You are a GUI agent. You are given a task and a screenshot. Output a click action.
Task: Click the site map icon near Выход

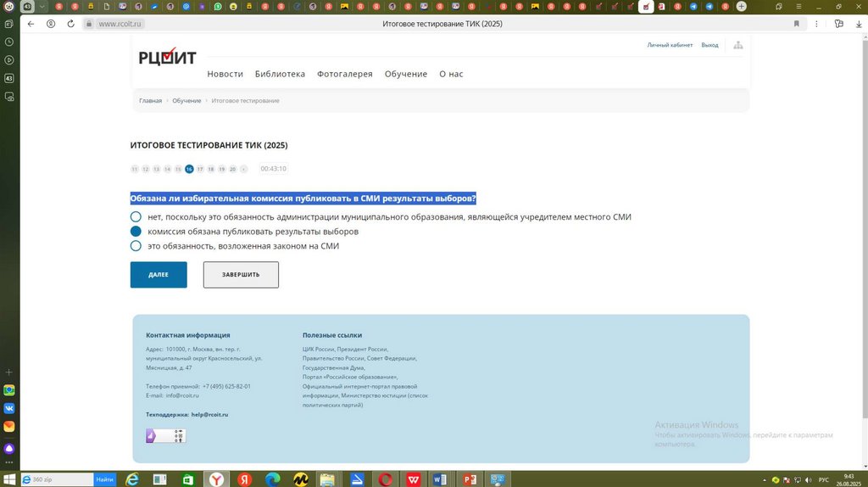click(x=738, y=45)
